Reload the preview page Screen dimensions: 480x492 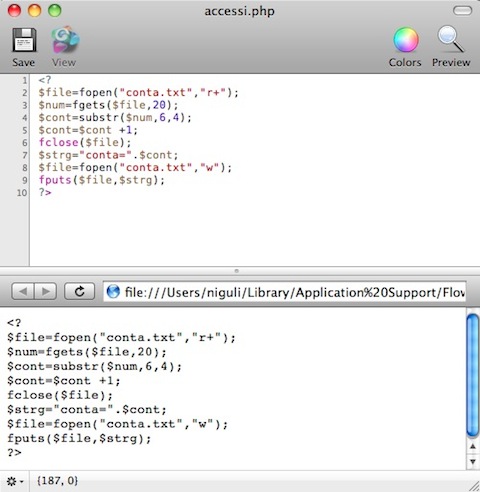click(x=79, y=292)
